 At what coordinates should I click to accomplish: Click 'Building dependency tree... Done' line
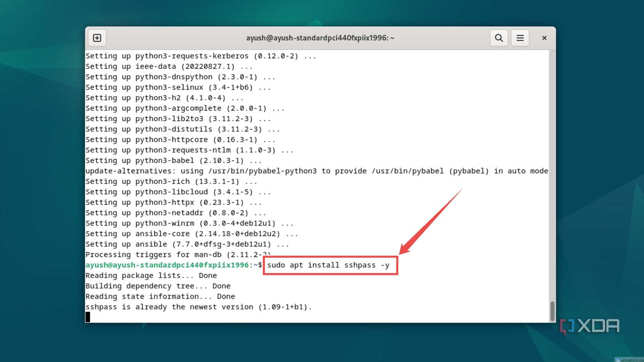(158, 286)
